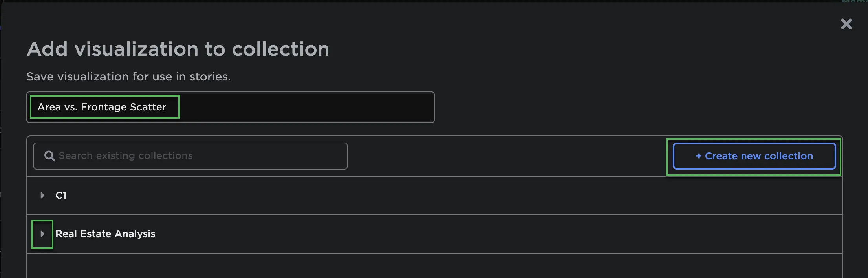
Task: Click the "Search existing collections" placeholder text
Action: [x=126, y=156]
